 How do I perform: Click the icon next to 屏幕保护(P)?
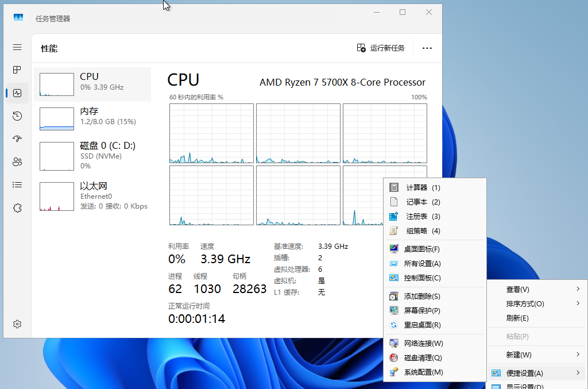394,310
